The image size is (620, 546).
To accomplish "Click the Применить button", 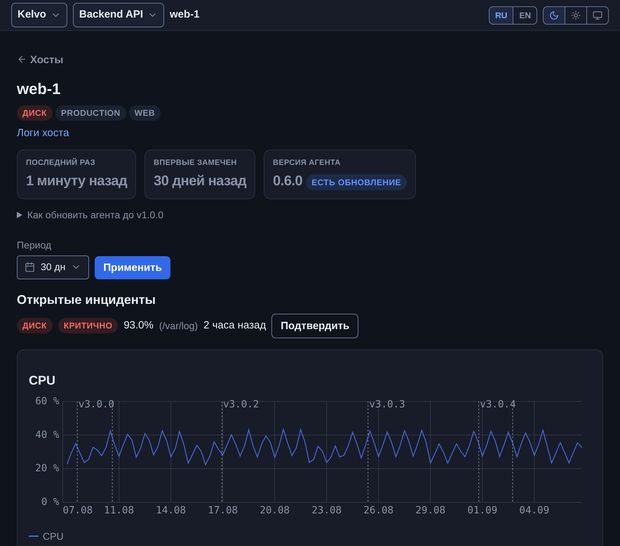I will click(x=132, y=268).
